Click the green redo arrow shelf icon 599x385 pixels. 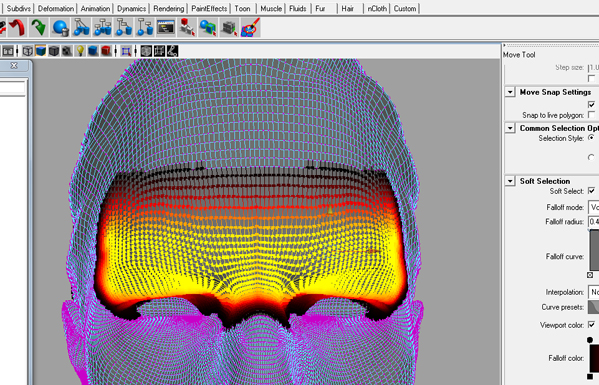point(38,28)
